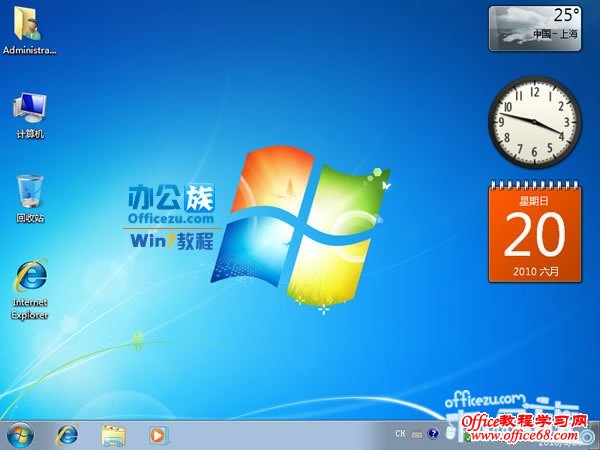Click the 星期日 weekday label on the calendar
Screen dimensions: 600x450
point(533,201)
